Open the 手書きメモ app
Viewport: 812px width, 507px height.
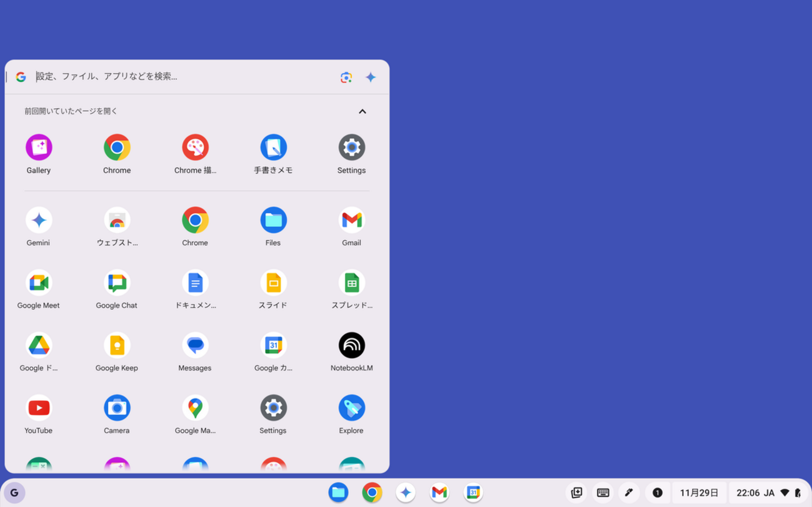click(273, 148)
